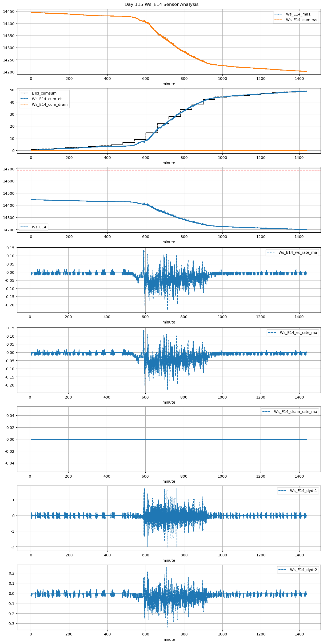Click the 50 y-axis tick in cumsum plot
Viewport: 323px width, 644px height.
12,90
